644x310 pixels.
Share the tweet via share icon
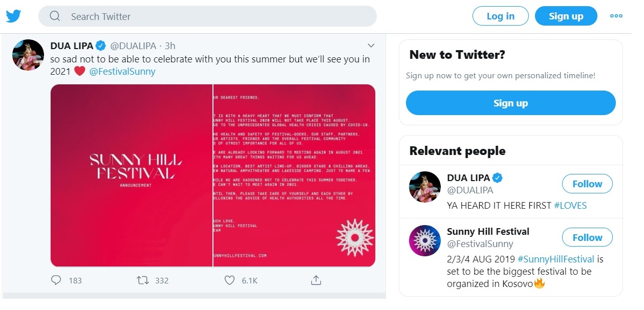tap(316, 280)
